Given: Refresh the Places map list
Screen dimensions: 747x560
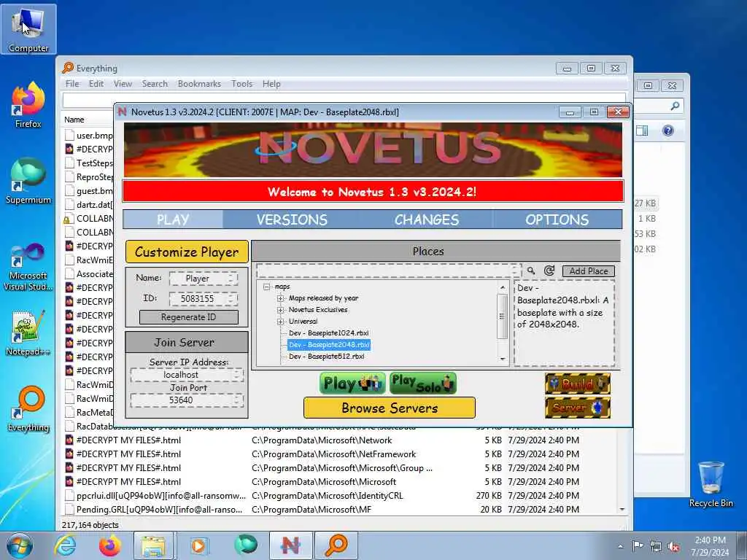Looking at the screenshot, I should [x=549, y=271].
